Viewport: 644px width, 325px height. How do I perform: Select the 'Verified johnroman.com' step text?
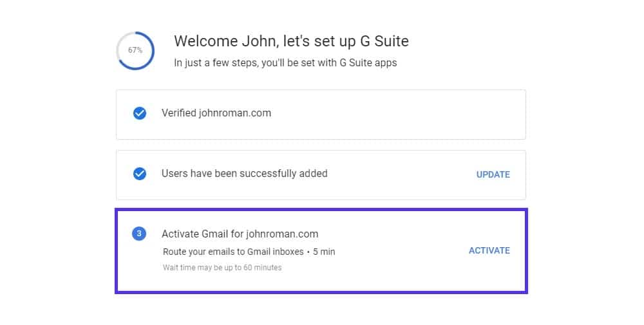pos(216,113)
